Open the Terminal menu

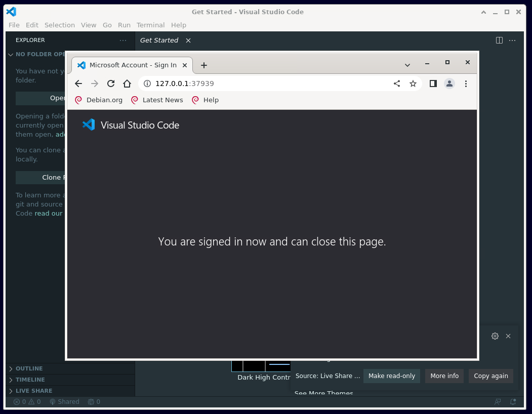tap(150, 25)
